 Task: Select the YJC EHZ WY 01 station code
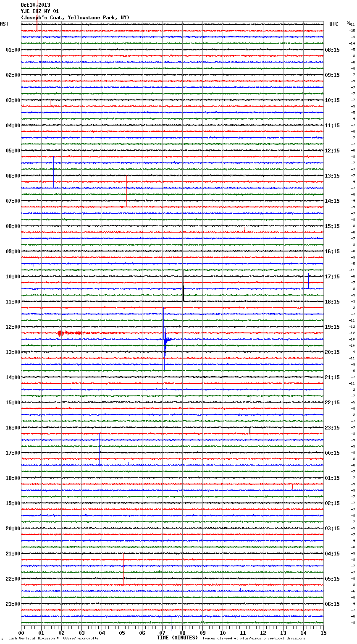(x=40, y=11)
